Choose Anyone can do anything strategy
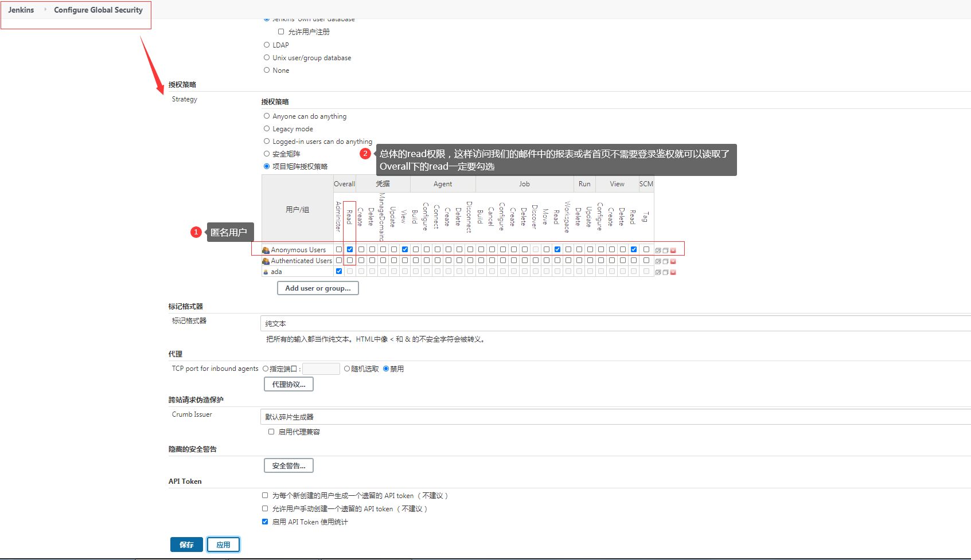The width and height of the screenshot is (971, 560). tap(267, 116)
